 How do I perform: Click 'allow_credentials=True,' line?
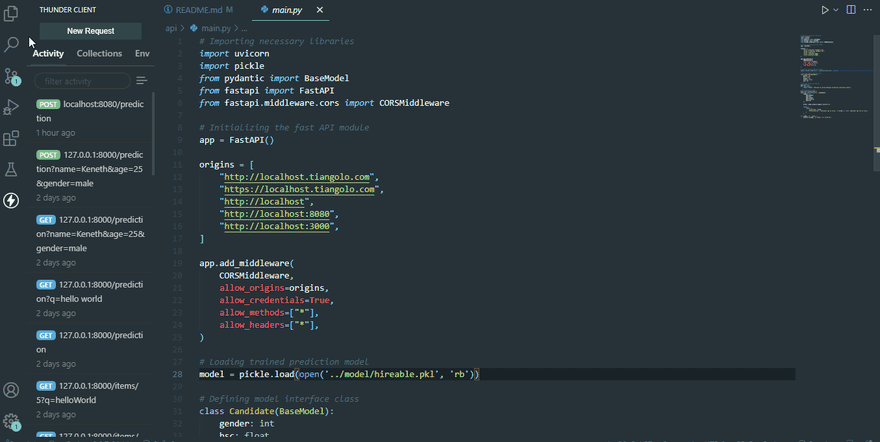277,300
